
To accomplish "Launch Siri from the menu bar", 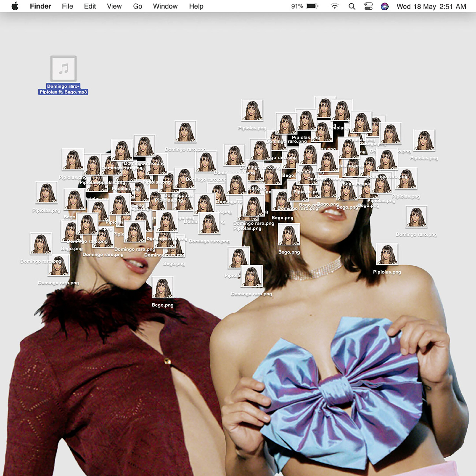I will tap(385, 6).
